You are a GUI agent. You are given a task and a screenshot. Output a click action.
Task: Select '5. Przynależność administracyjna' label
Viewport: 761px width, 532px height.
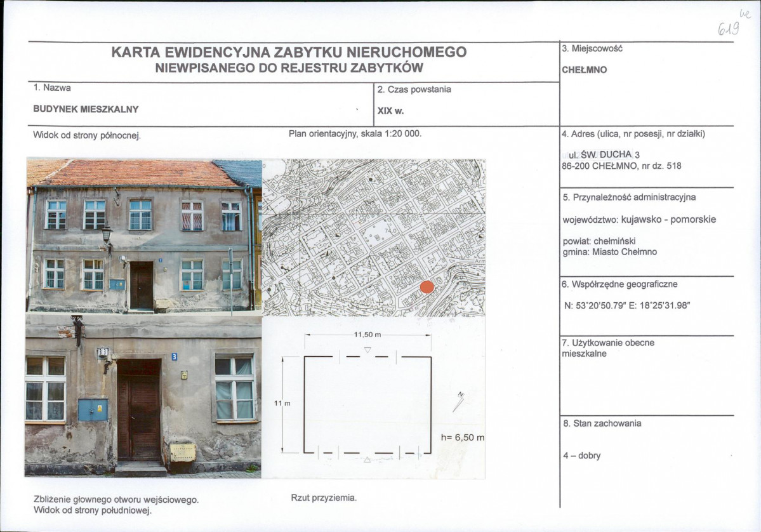click(630, 197)
